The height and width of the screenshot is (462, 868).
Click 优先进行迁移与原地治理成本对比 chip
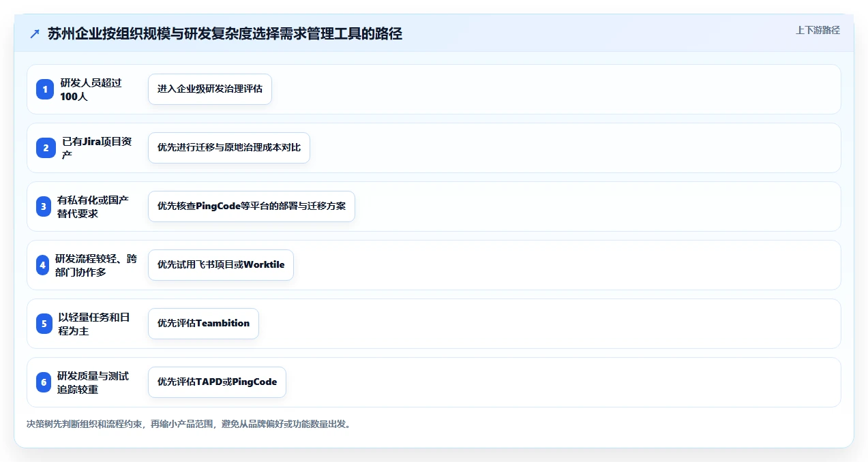point(229,148)
